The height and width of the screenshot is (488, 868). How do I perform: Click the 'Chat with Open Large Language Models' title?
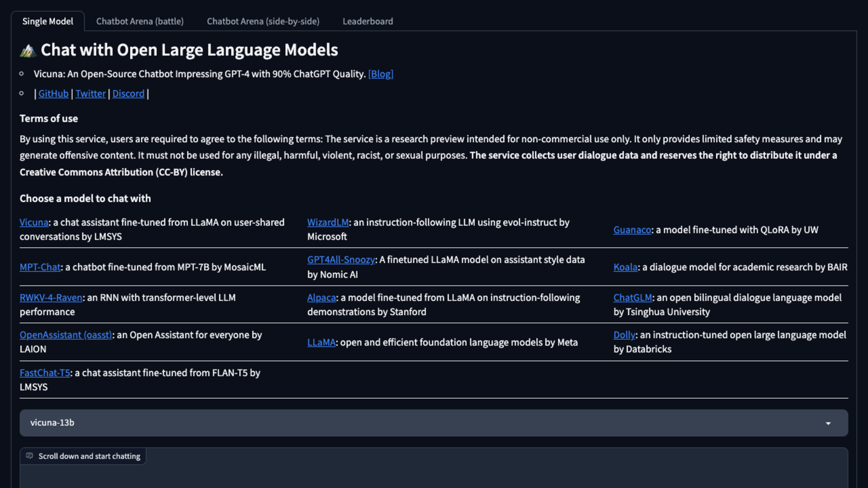pyautogui.click(x=189, y=50)
